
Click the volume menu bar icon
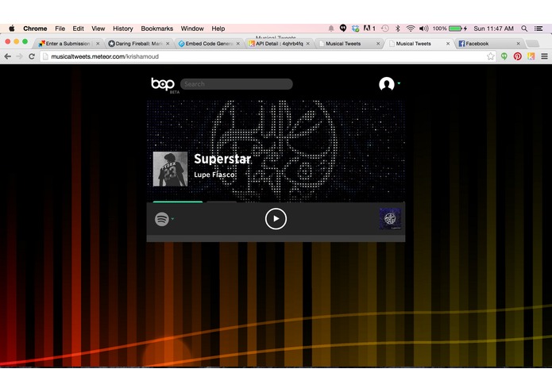click(424, 29)
